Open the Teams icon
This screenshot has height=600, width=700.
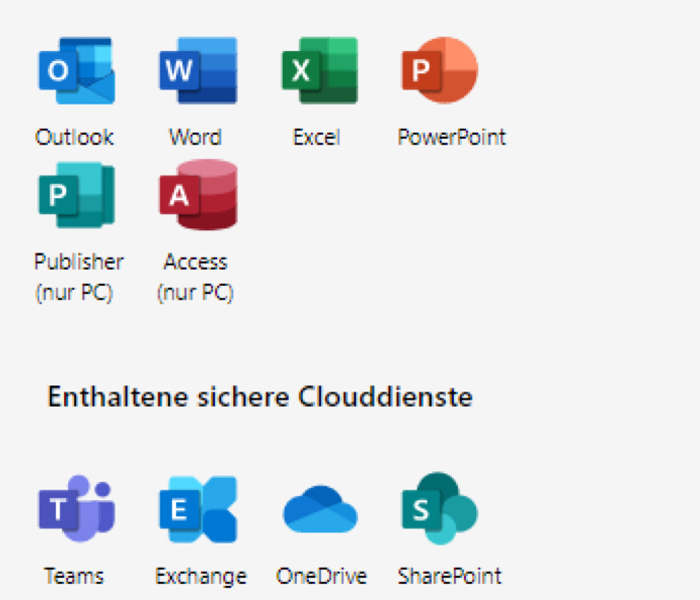tap(76, 508)
